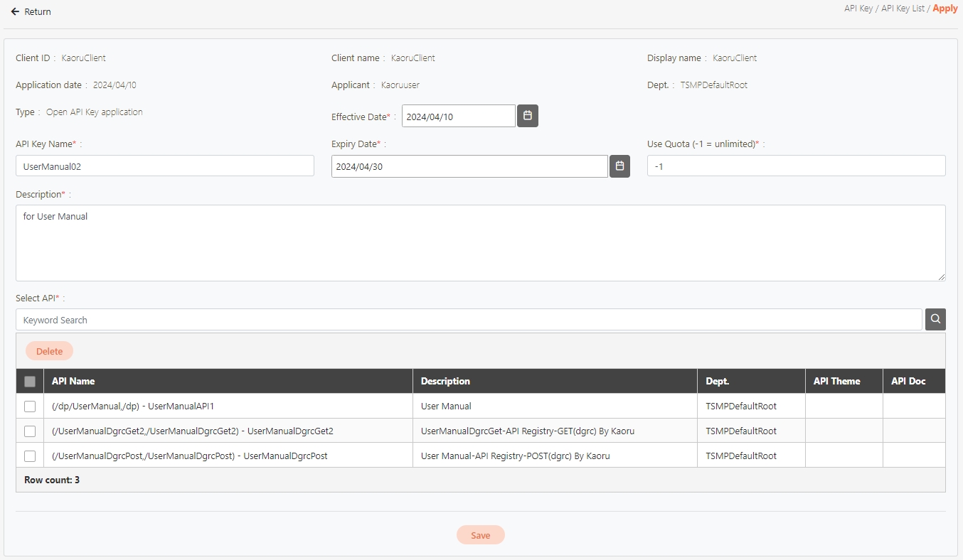
Task: Click the keyword search magnifier icon
Action: click(x=935, y=320)
